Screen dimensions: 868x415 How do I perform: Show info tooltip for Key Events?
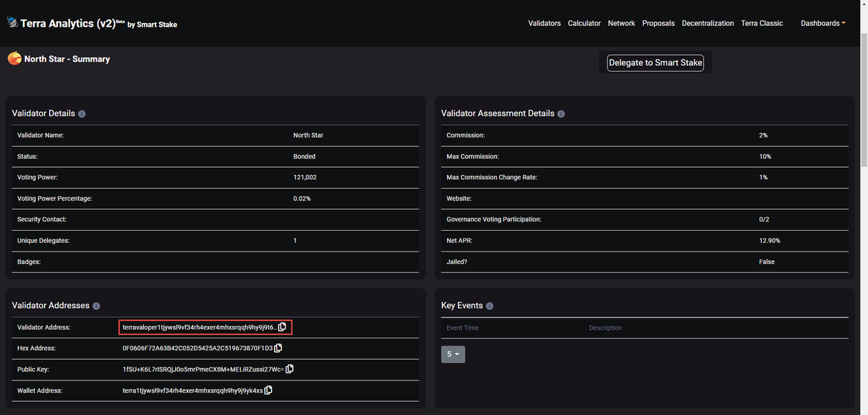(490, 306)
